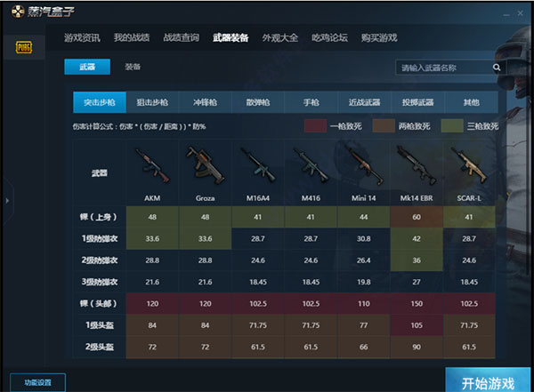The width and height of the screenshot is (534, 392).
Task: Click the 三枪致死 green legend swatch
Action: [x=452, y=126]
